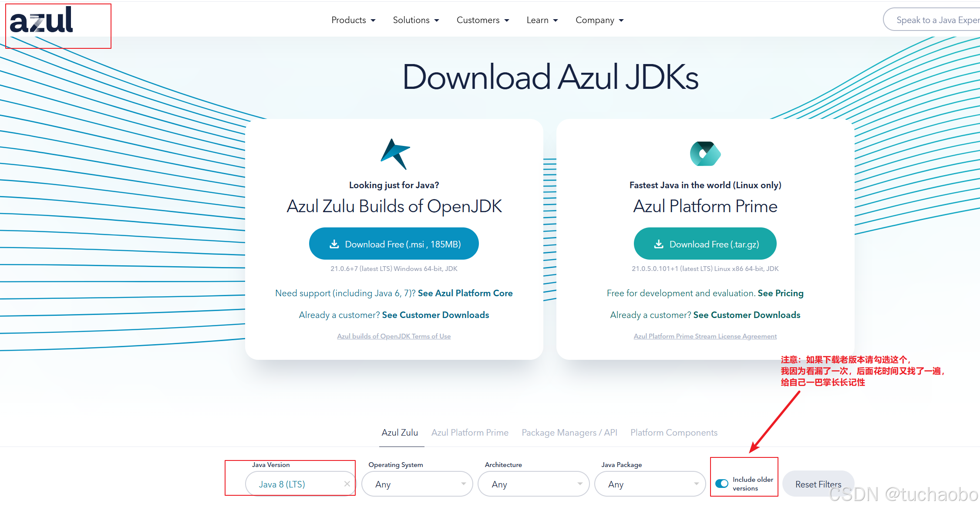This screenshot has height=511, width=980.
Task: Click the download icon on the .tar.gz button
Action: point(659,244)
